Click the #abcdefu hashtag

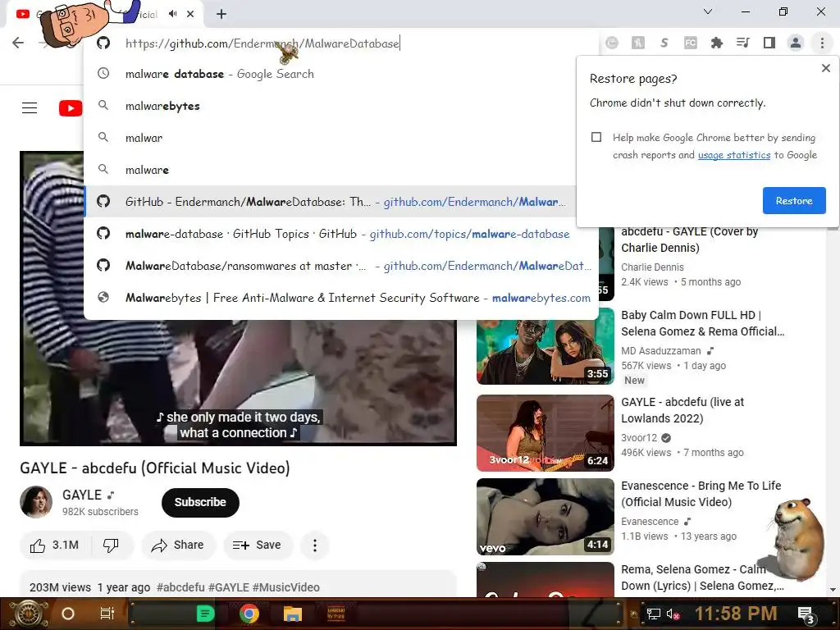pos(180,587)
